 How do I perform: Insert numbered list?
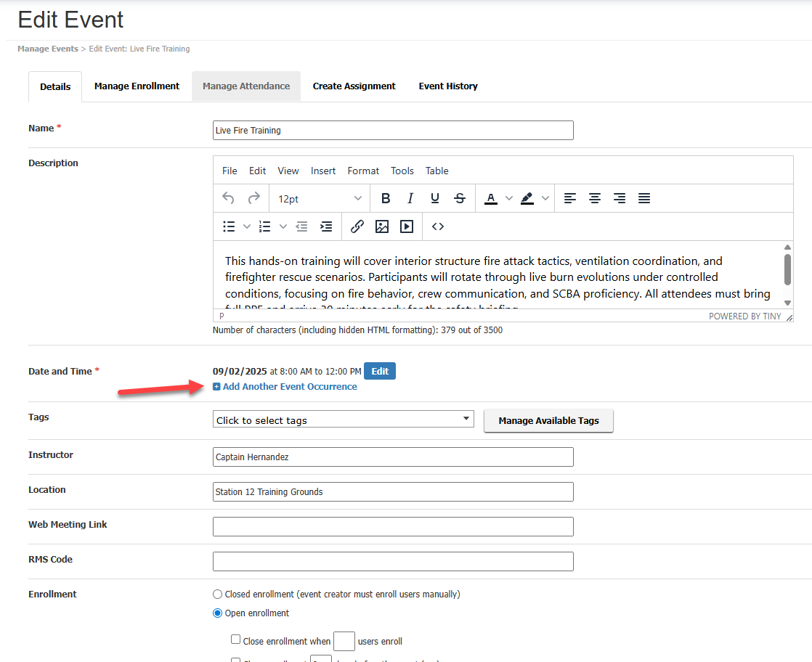pyautogui.click(x=264, y=226)
